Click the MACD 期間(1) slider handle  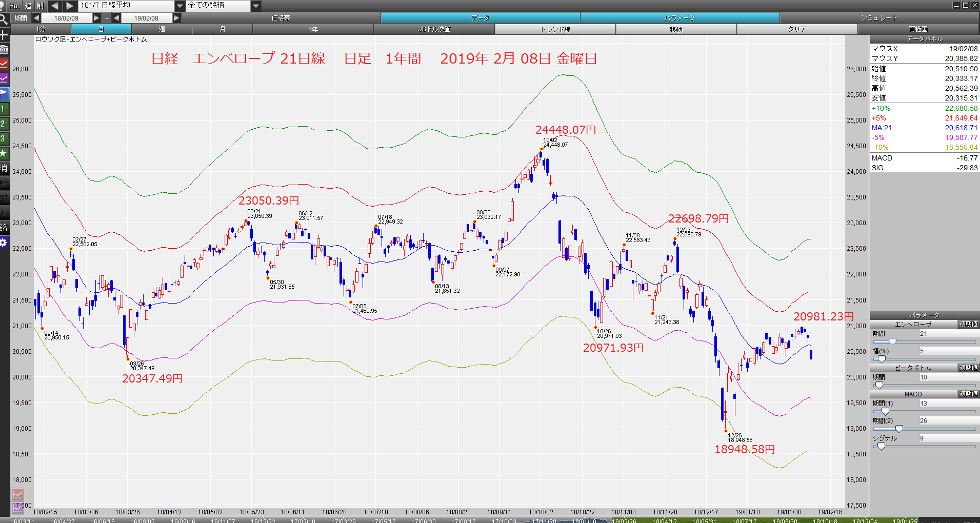click(x=885, y=411)
